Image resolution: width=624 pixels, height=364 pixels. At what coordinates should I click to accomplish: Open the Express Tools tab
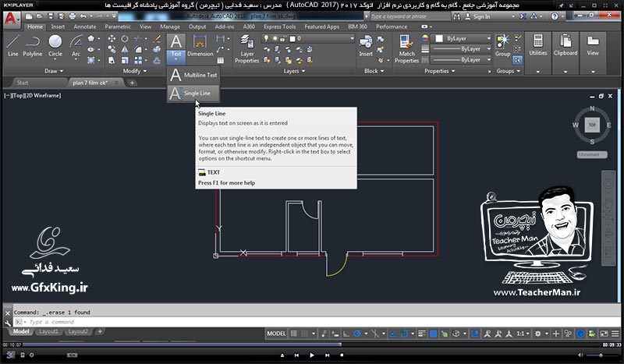280,27
